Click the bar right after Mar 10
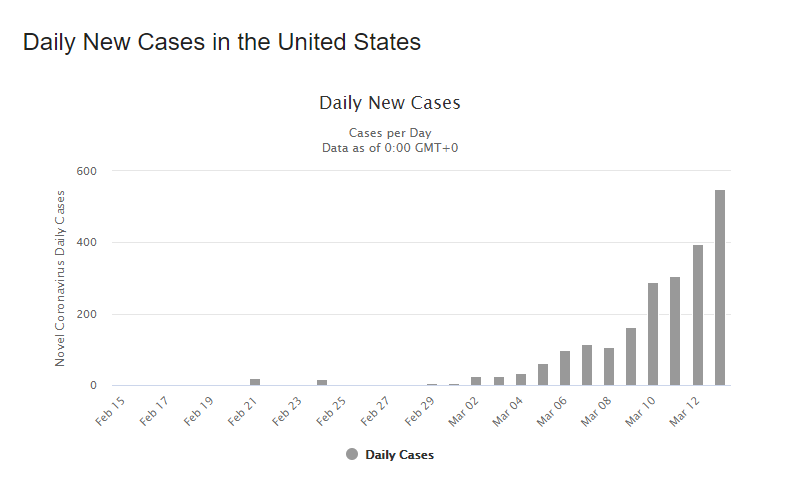The width and height of the screenshot is (792, 487). point(675,331)
